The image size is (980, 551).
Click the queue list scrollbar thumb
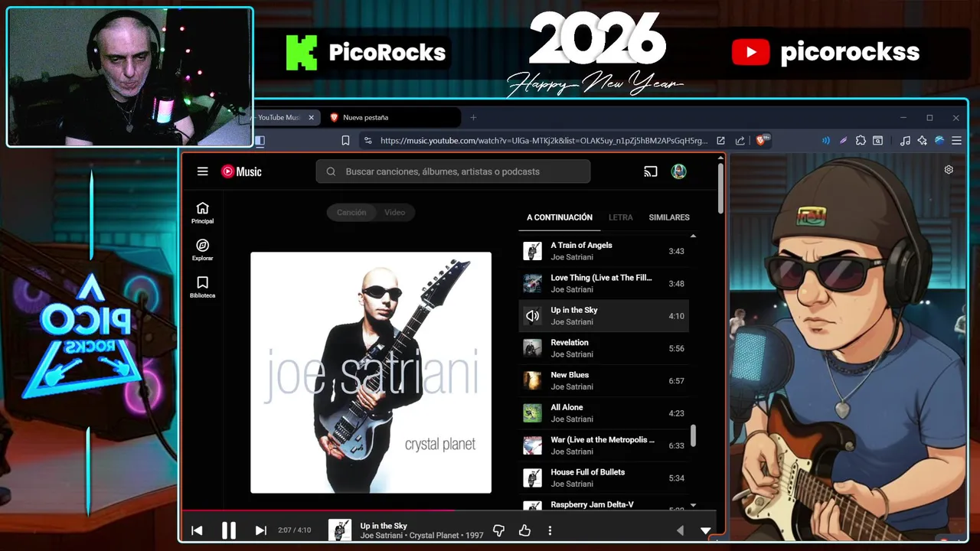coord(693,436)
